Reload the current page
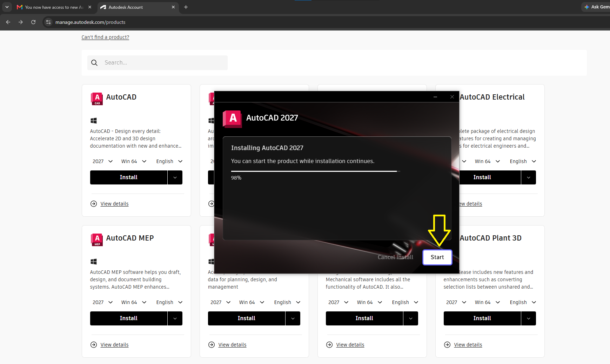The image size is (610, 364). [33, 22]
